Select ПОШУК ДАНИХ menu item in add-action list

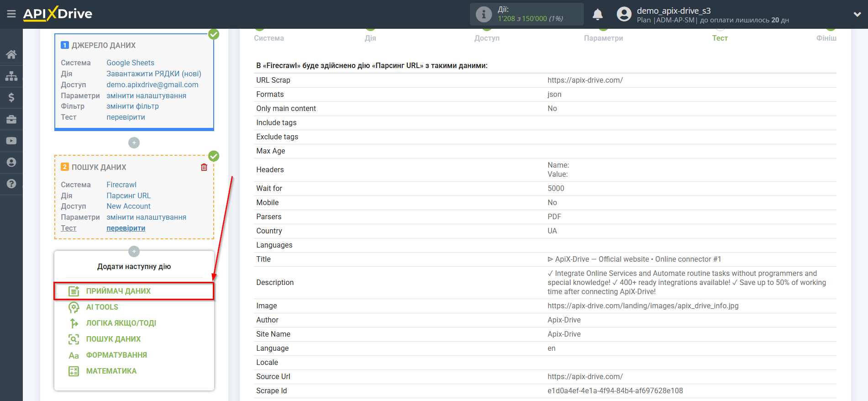pyautogui.click(x=113, y=339)
